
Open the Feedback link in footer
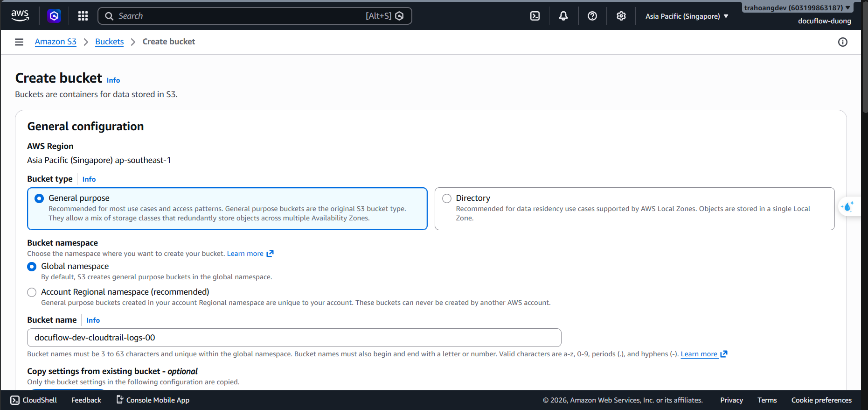tap(86, 400)
